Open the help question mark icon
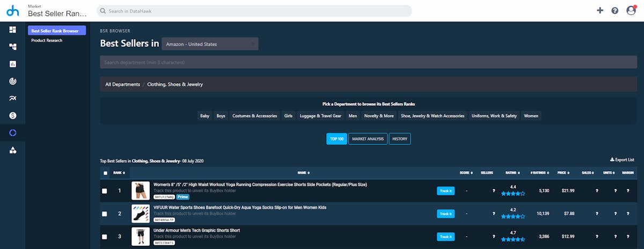Screen dimensions: 644x249 (x=615, y=11)
